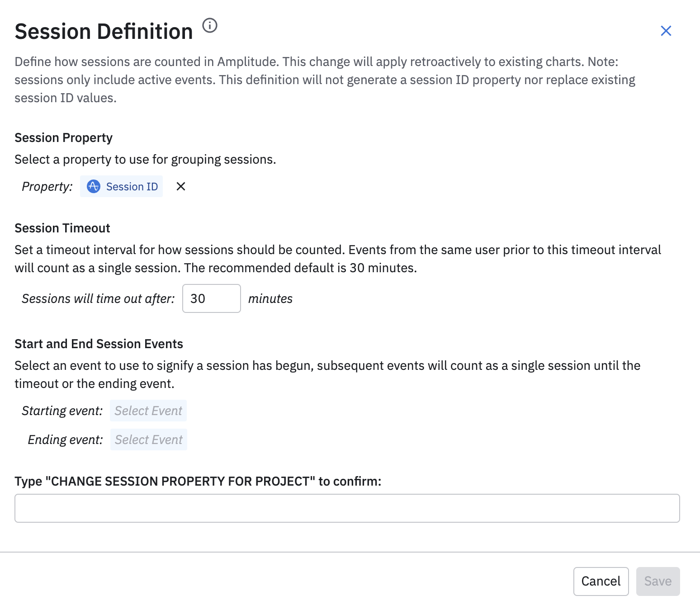
Task: Click the italic "Property:" label
Action: point(47,186)
